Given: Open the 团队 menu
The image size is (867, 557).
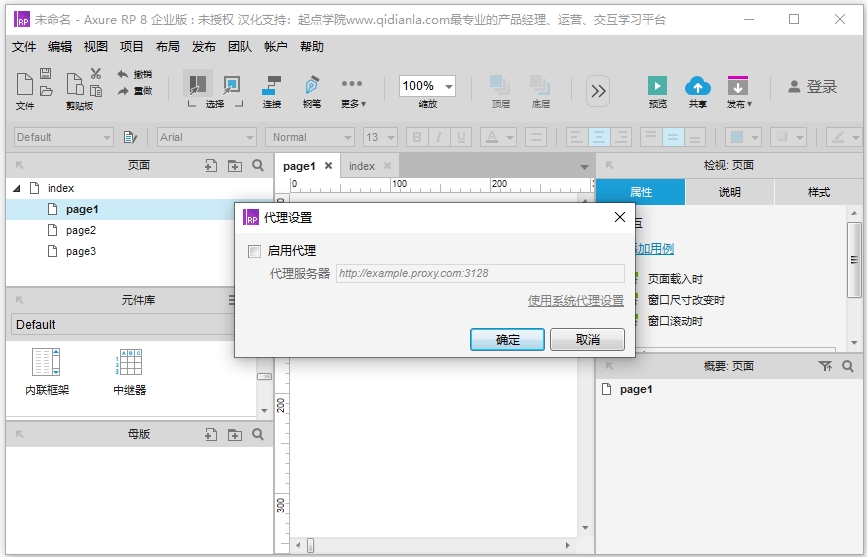Looking at the screenshot, I should click(240, 46).
